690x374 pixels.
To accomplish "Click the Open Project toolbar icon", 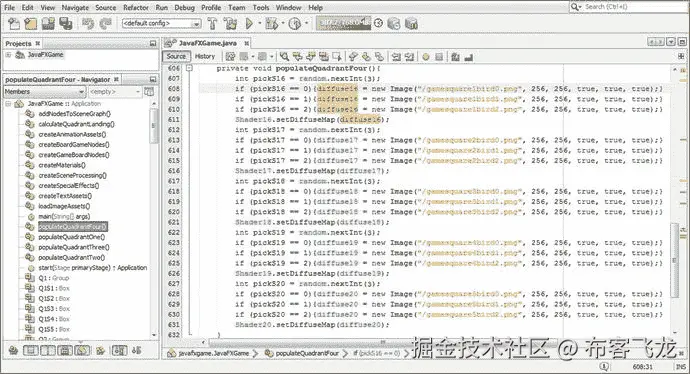I will point(48,23).
